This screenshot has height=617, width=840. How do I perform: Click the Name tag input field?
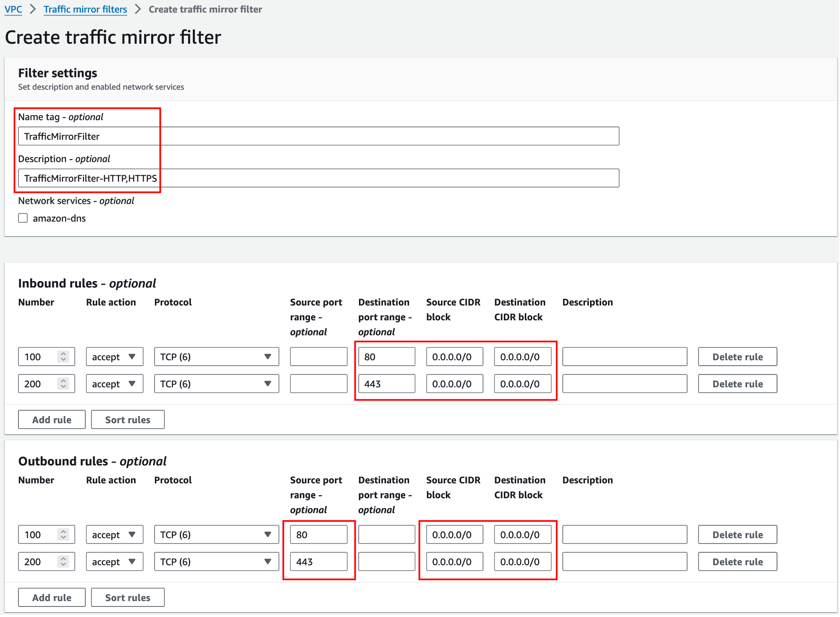(318, 136)
